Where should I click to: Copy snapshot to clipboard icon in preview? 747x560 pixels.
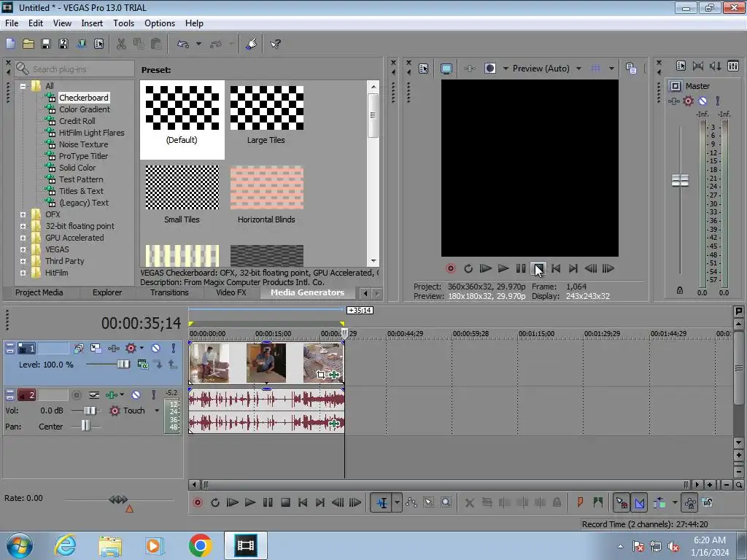coord(631,69)
